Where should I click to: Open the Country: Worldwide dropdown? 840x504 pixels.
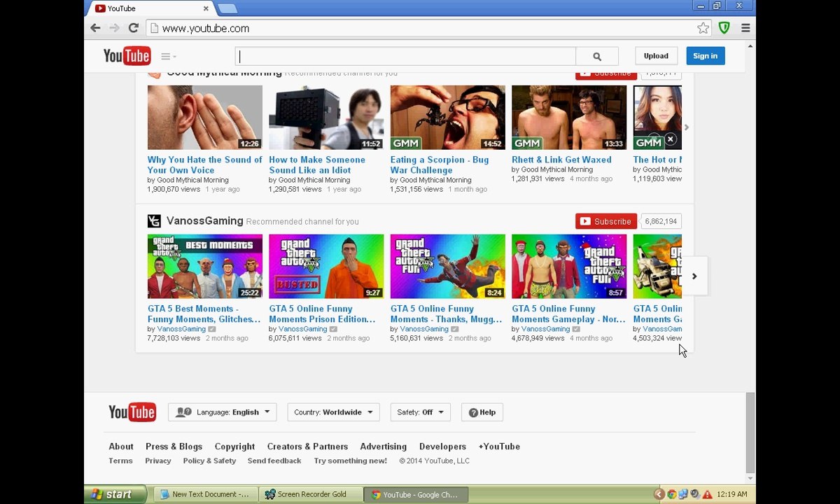[x=334, y=412]
